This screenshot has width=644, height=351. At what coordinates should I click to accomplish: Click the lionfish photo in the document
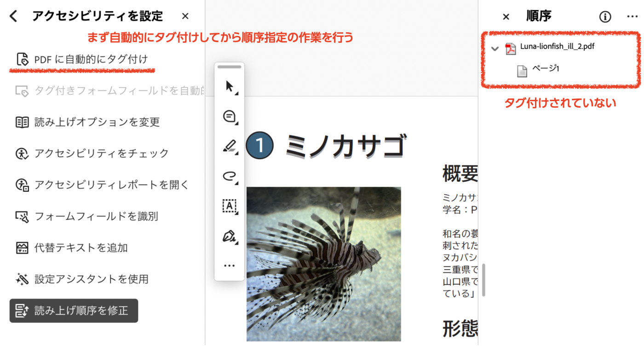pos(324,264)
